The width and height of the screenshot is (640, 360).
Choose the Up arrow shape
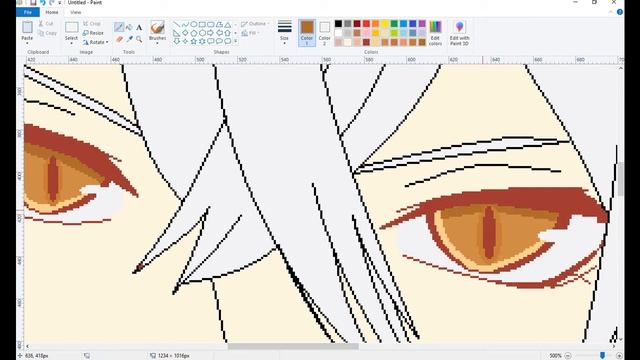pyautogui.click(x=228, y=33)
